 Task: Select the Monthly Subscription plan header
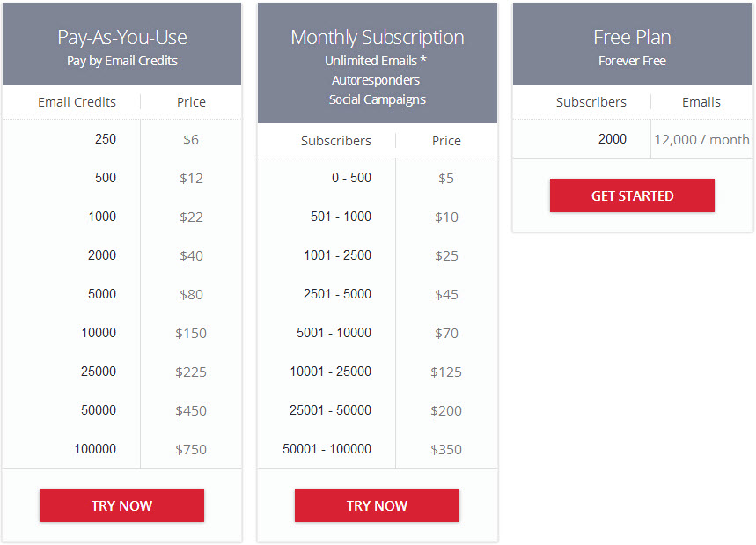(x=377, y=37)
